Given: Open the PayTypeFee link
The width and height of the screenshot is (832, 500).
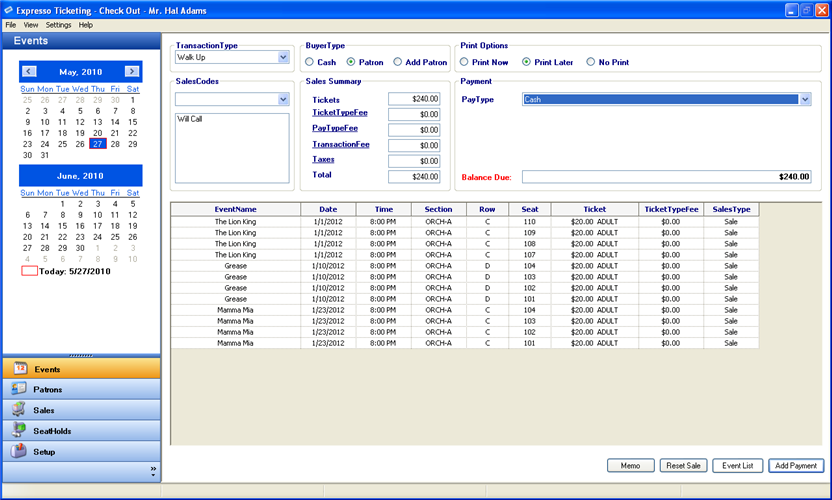Looking at the screenshot, I should (x=335, y=128).
